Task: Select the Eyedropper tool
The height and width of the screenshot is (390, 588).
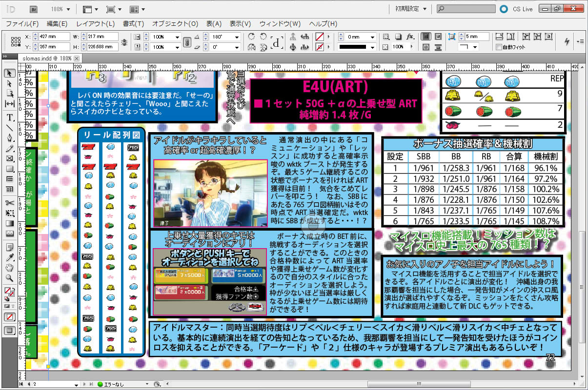Action: [x=9, y=257]
